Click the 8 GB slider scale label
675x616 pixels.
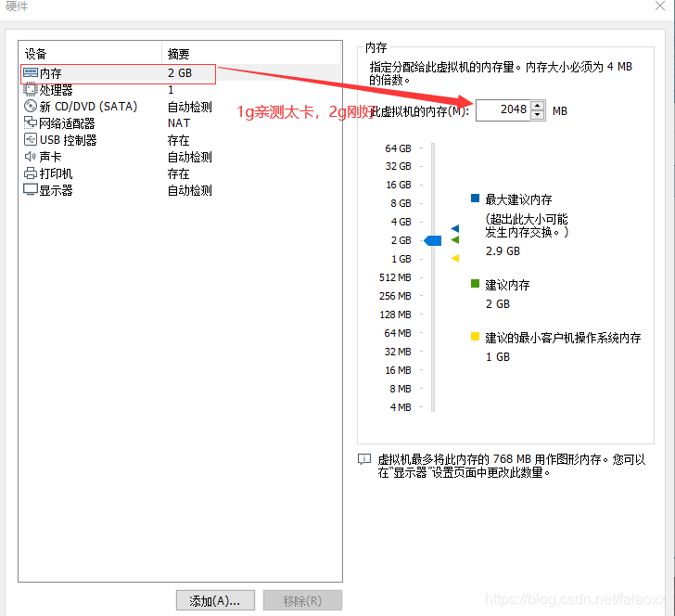[x=401, y=203]
